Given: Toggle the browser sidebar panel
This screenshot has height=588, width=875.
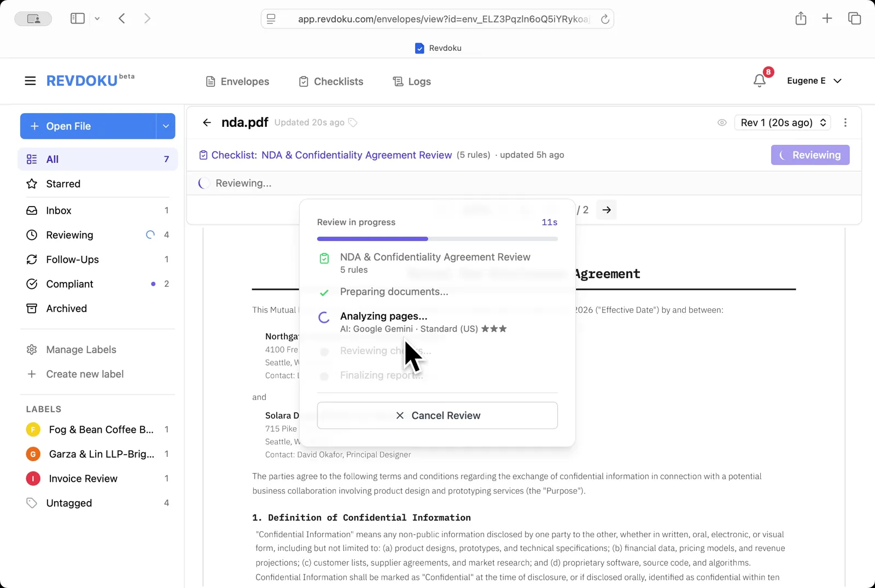Looking at the screenshot, I should pos(77,18).
